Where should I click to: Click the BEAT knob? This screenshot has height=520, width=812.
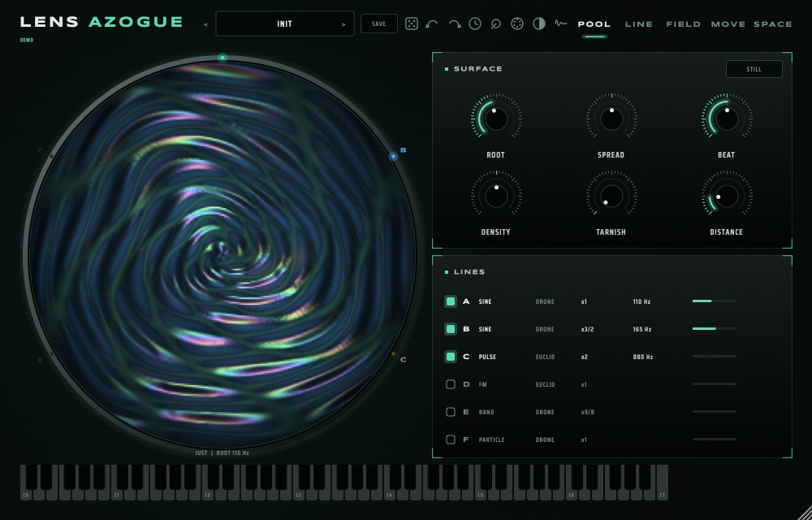pyautogui.click(x=727, y=119)
